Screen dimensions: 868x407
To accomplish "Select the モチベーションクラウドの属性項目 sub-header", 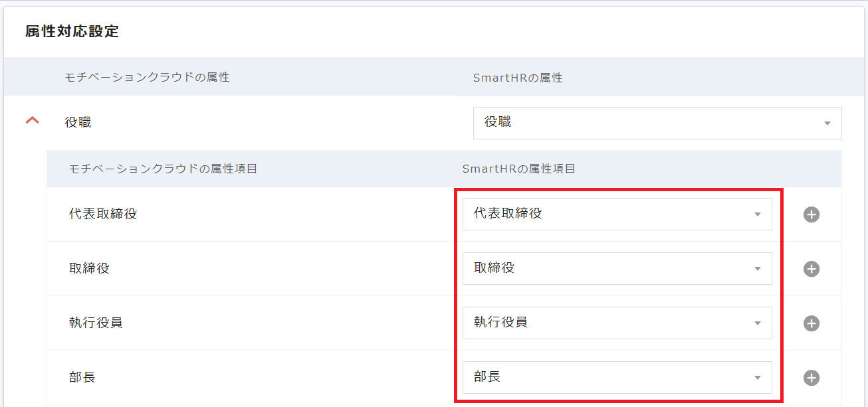I will tap(163, 169).
